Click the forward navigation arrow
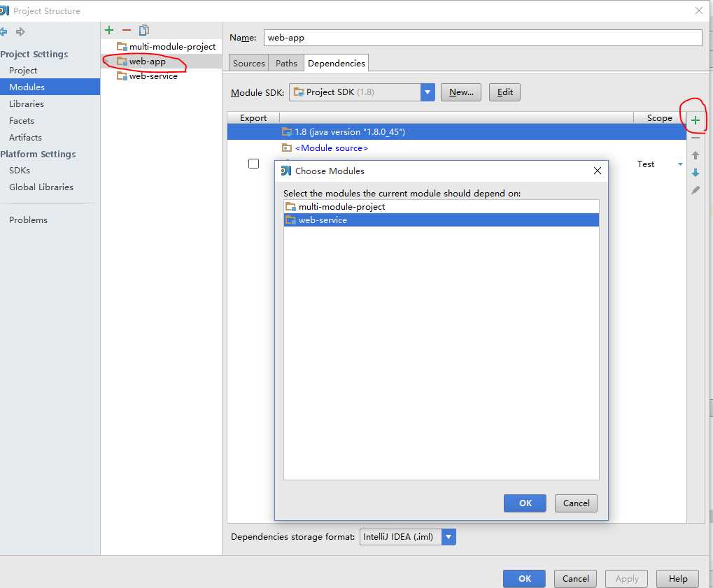This screenshot has width=713, height=588. (x=20, y=31)
